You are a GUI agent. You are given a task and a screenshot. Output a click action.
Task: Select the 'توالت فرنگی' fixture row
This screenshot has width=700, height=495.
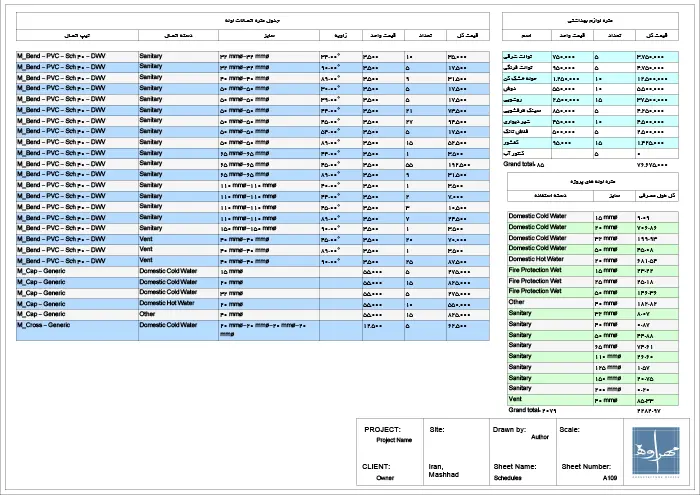(590, 67)
